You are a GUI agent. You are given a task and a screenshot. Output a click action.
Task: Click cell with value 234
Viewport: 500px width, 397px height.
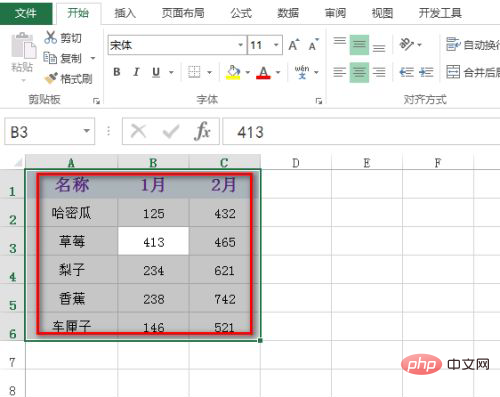(153, 270)
